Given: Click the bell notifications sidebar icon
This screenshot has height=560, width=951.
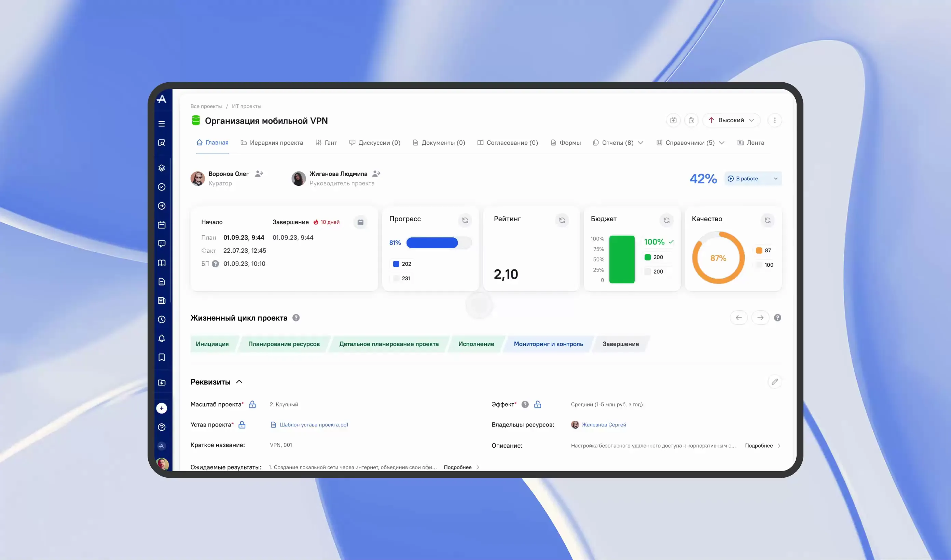Looking at the screenshot, I should coord(162,338).
